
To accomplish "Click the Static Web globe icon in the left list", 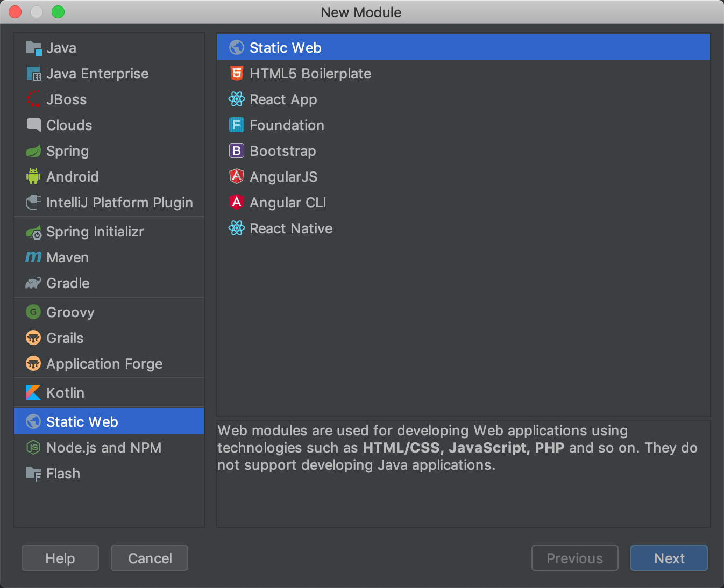I will point(33,421).
